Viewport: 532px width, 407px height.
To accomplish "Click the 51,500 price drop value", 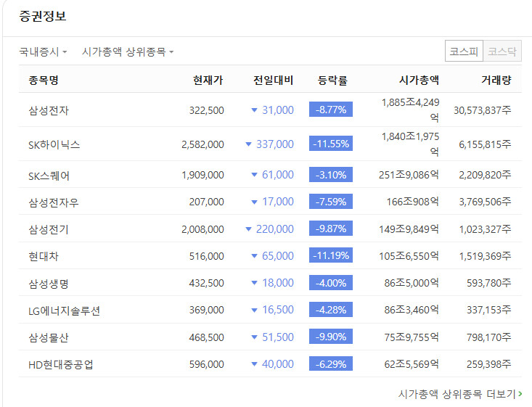I will 278,337.
